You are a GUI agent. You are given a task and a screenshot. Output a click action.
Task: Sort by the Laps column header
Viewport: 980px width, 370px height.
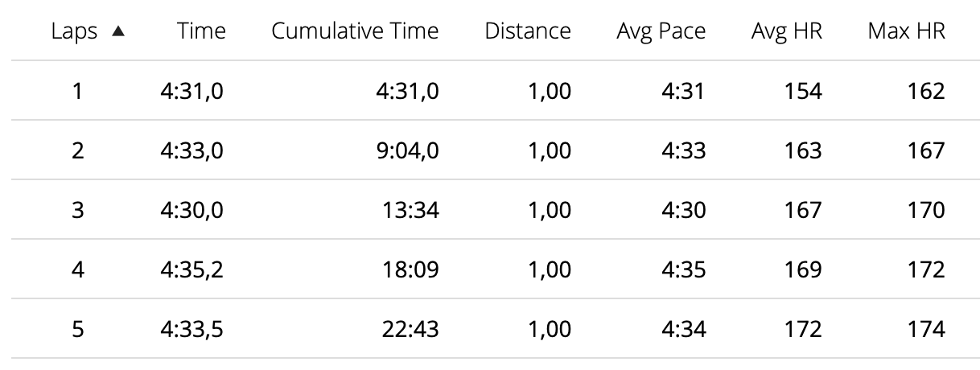(74, 31)
